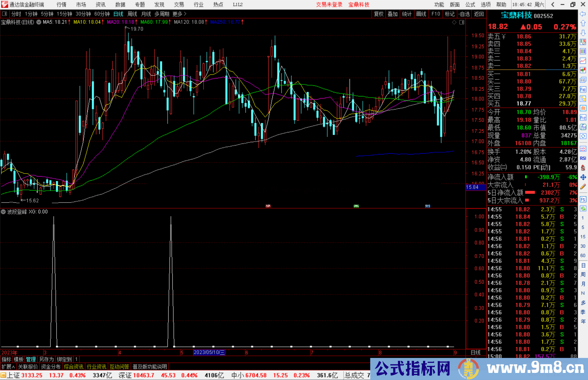Toggle the panel layout icon left of 分时
588x380 pixels.
tap(5, 14)
